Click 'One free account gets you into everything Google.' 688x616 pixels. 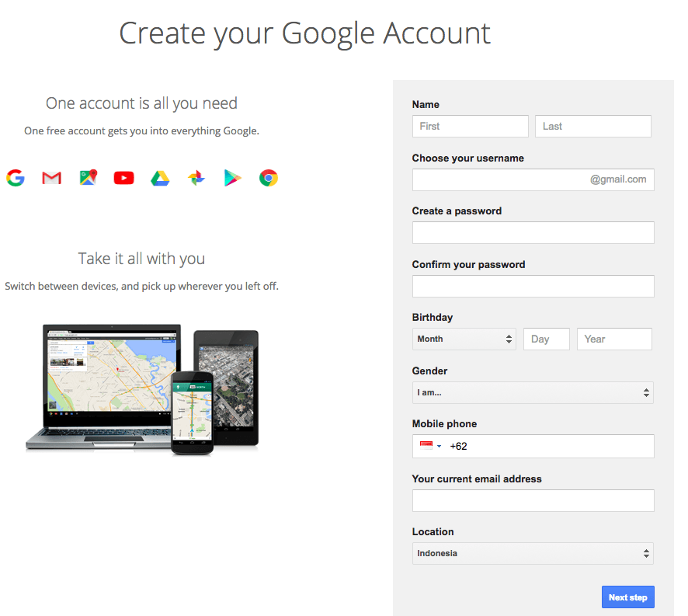coord(141,131)
